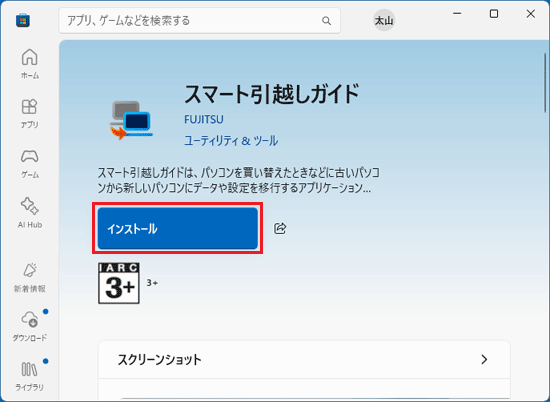The image size is (550, 402).
Task: Click the 3+ age rating text
Action: point(152,283)
